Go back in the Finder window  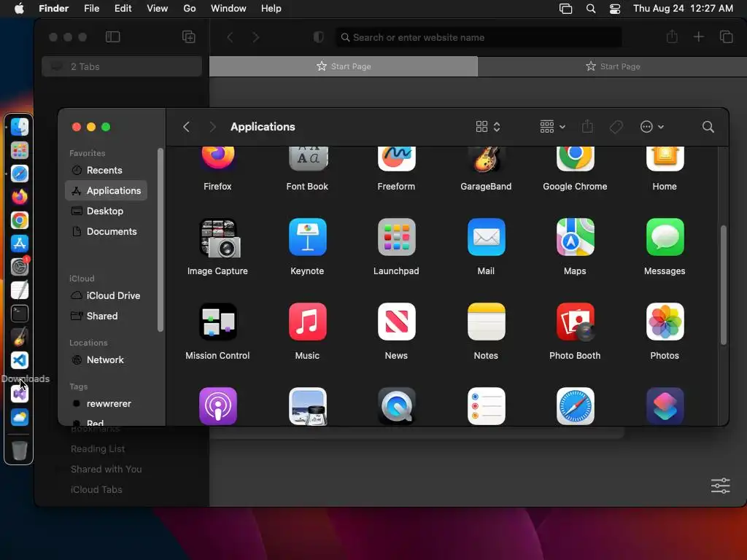(186, 127)
